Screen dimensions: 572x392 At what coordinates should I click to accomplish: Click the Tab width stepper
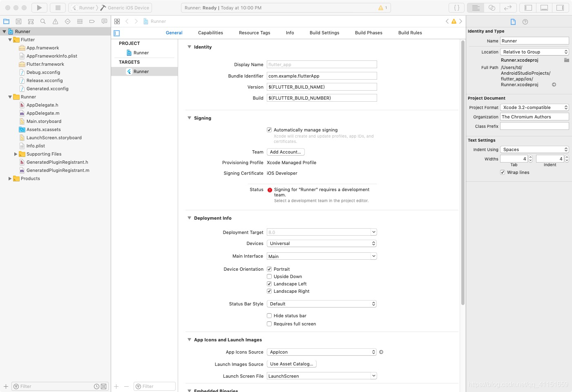(530, 159)
